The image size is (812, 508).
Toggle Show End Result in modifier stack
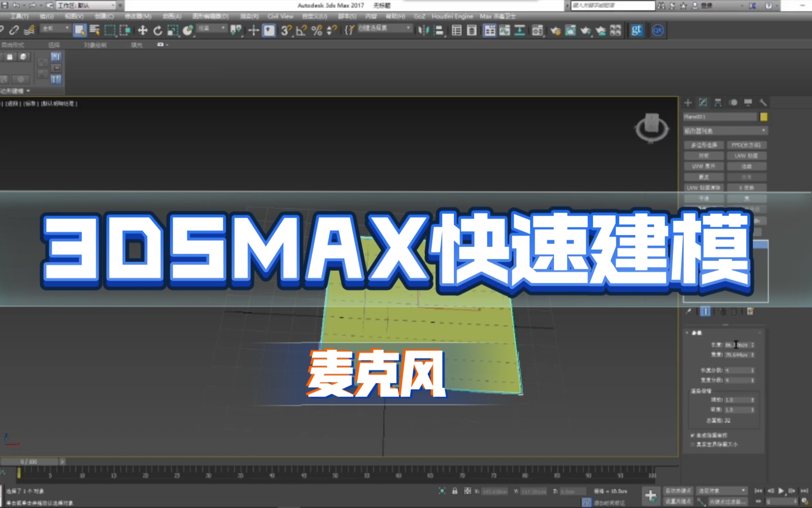705,311
